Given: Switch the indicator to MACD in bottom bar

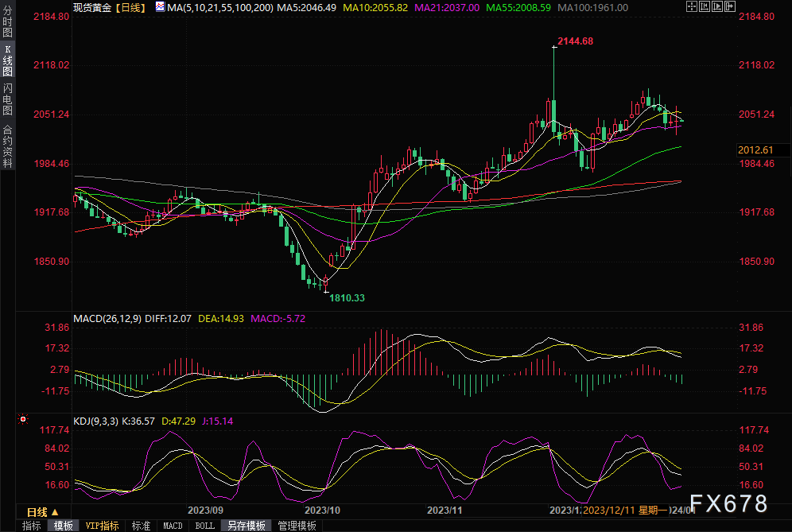Looking at the screenshot, I should tap(173, 526).
